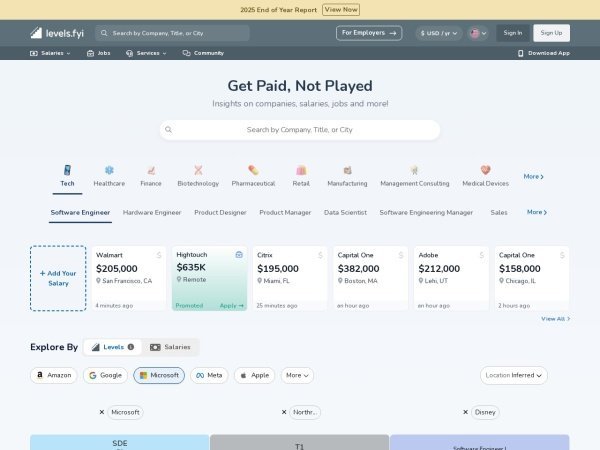Open the More companies dropdown

click(297, 375)
